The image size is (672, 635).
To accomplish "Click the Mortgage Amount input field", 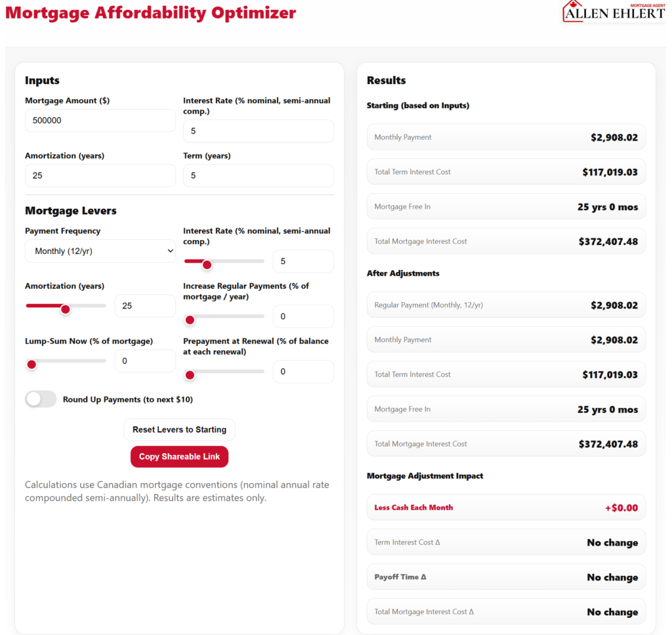I will tap(100, 121).
